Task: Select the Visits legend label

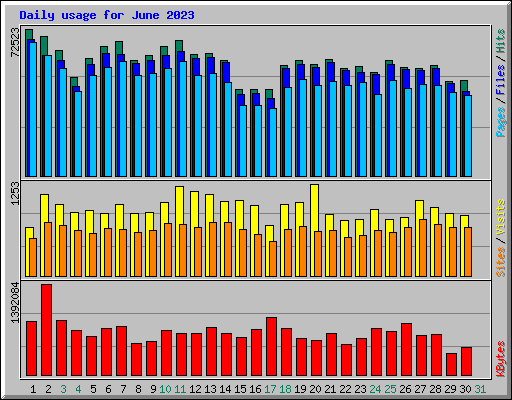Action: coord(501,218)
